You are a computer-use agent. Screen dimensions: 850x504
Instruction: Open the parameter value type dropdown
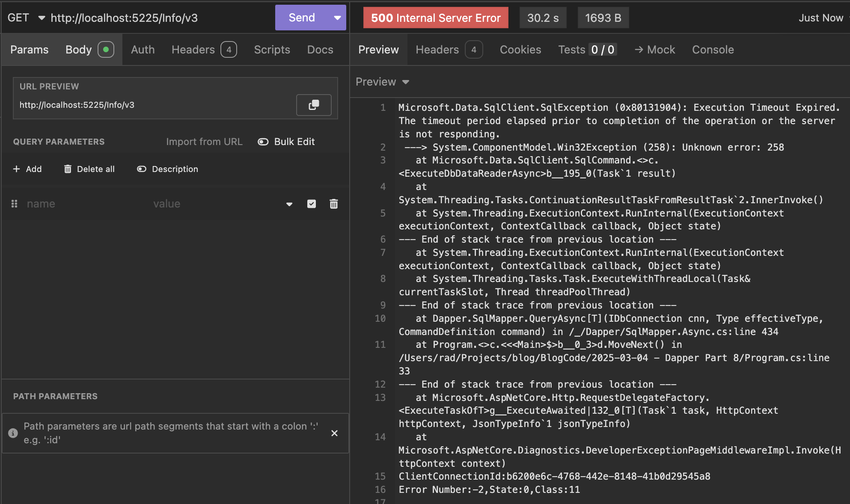point(289,204)
